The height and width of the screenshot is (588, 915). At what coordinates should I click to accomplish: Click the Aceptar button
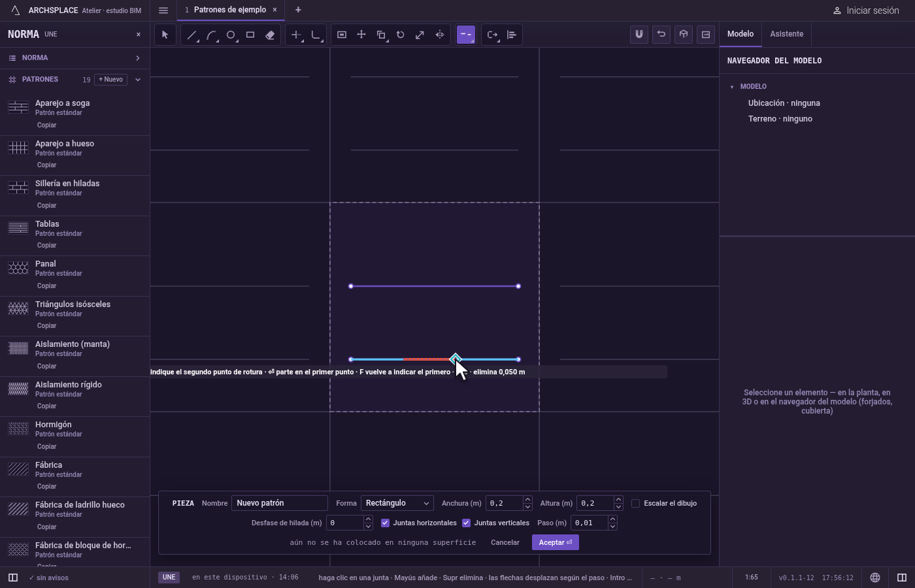tap(556, 542)
